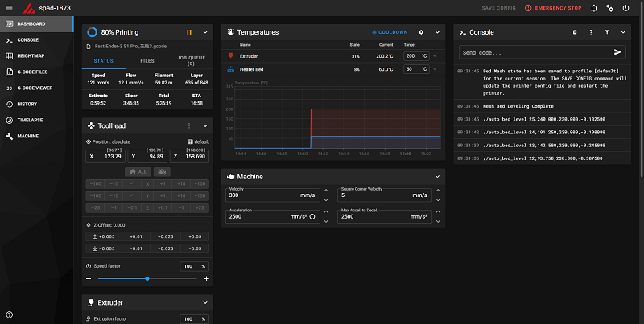Viewport: 644px width, 324px height.
Task: Increase Velocity with the up arrow
Action: [x=326, y=191]
